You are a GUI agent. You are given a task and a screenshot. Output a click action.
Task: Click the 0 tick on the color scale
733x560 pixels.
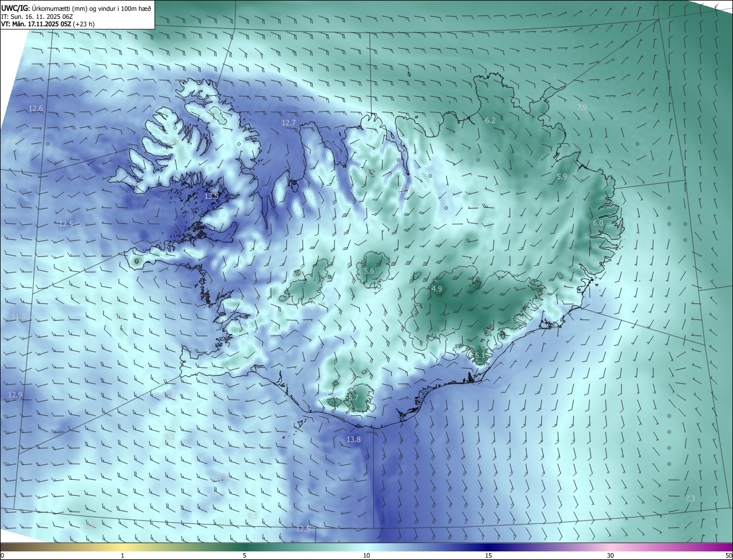pyautogui.click(x=2, y=556)
